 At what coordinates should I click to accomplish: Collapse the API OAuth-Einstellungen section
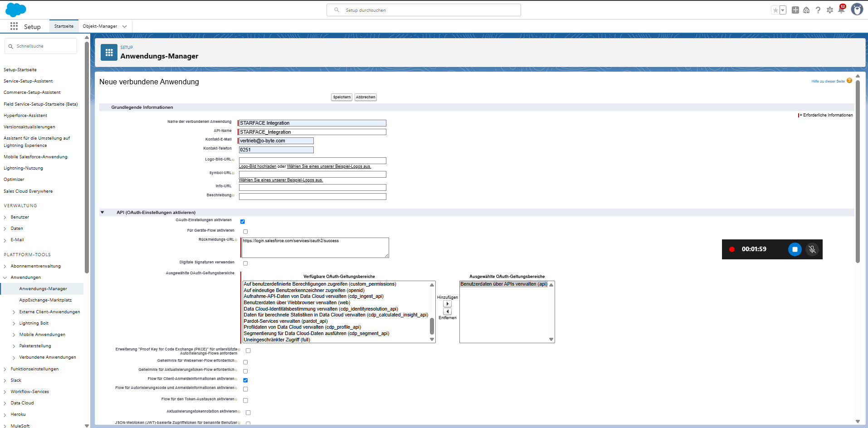pyautogui.click(x=102, y=212)
